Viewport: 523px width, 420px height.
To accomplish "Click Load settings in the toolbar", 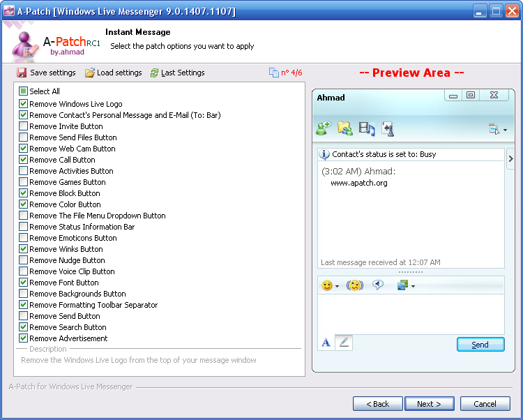I will pyautogui.click(x=113, y=73).
